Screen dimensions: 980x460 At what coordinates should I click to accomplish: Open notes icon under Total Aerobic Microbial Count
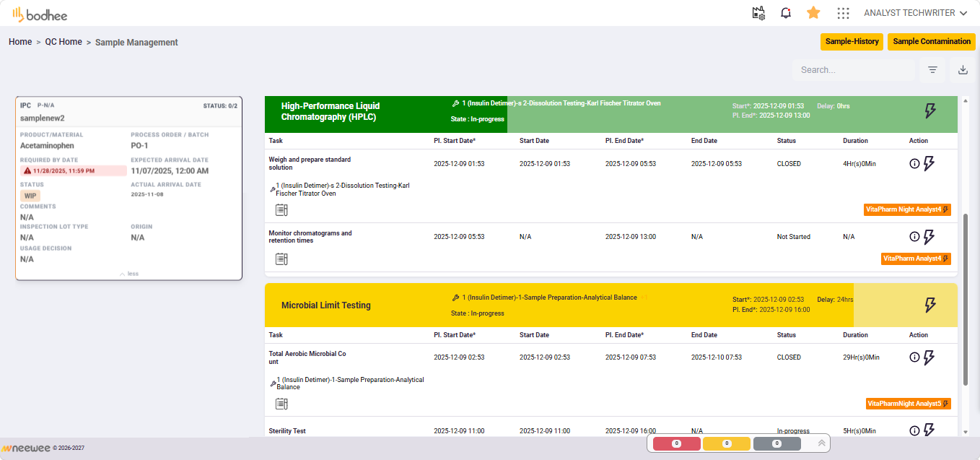[281, 404]
